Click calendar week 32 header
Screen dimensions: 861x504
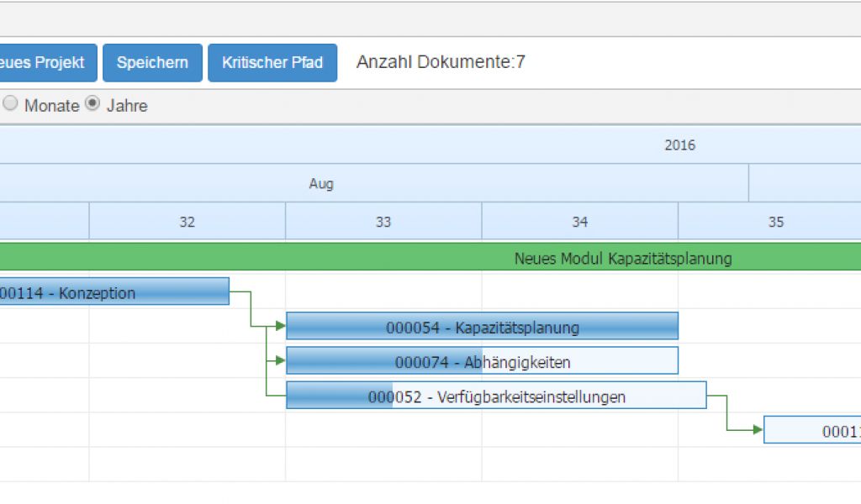point(187,222)
